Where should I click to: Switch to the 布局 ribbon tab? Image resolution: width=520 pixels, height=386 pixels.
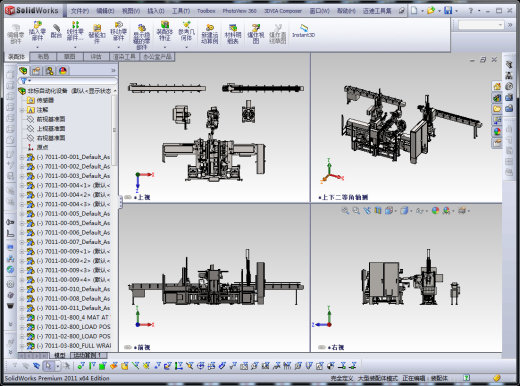pyautogui.click(x=43, y=57)
